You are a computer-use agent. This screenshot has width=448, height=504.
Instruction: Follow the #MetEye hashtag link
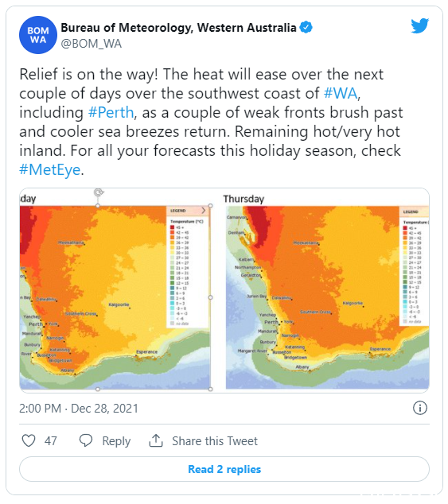click(x=49, y=169)
